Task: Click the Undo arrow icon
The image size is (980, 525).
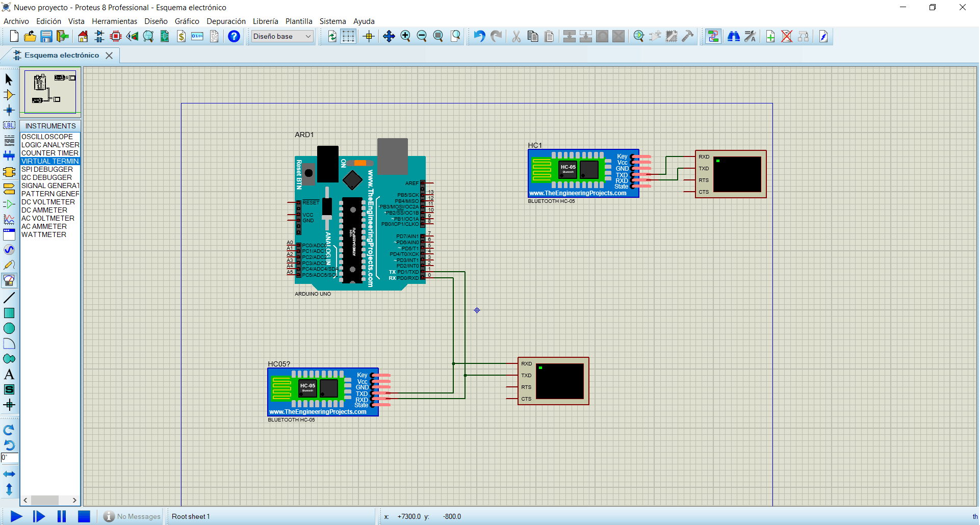Action: click(x=479, y=36)
